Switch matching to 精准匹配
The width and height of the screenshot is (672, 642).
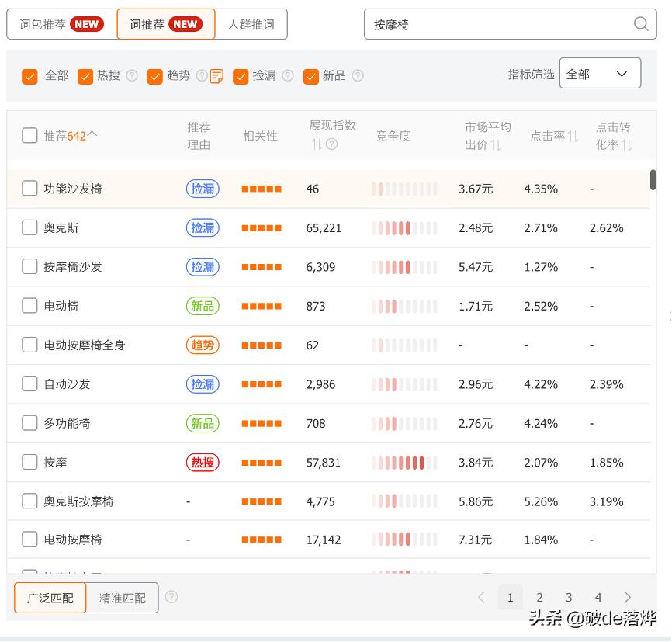[123, 598]
